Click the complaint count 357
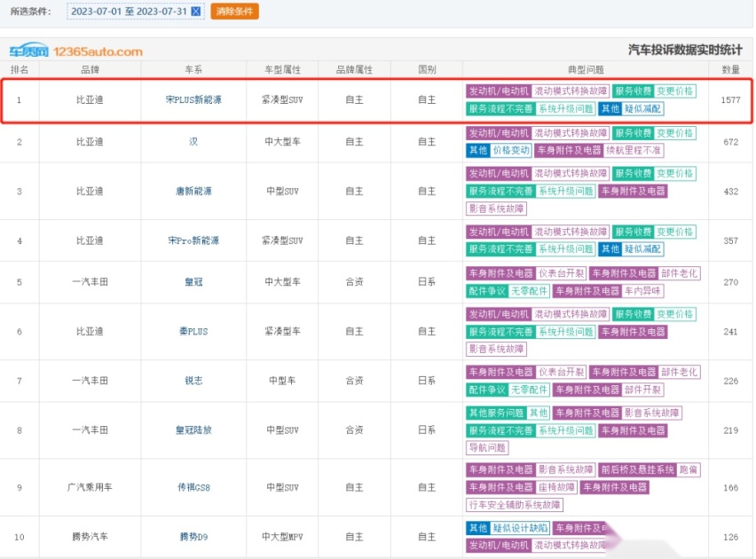Image resolution: width=756 pixels, height=559 pixels. click(x=730, y=240)
